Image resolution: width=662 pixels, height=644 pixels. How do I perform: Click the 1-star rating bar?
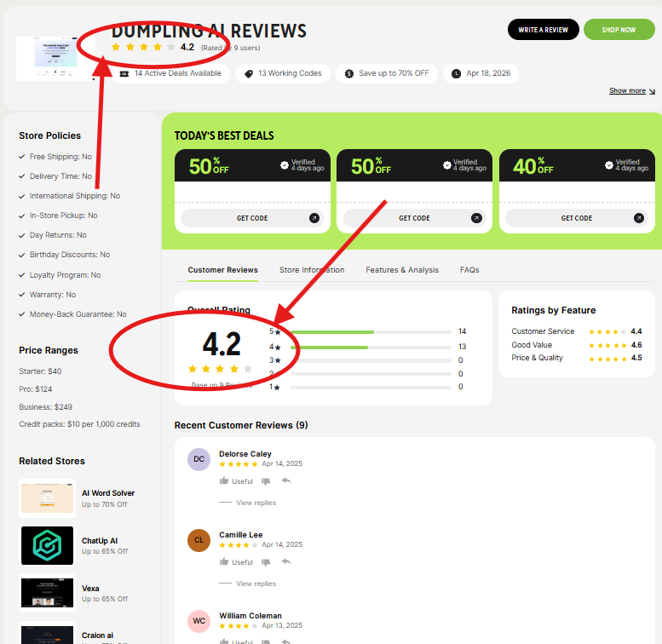point(371,388)
